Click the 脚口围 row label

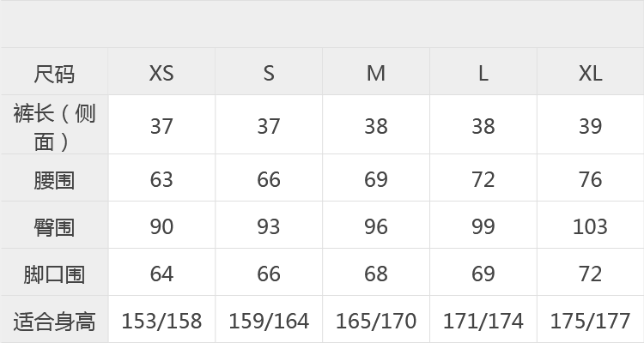54,272
